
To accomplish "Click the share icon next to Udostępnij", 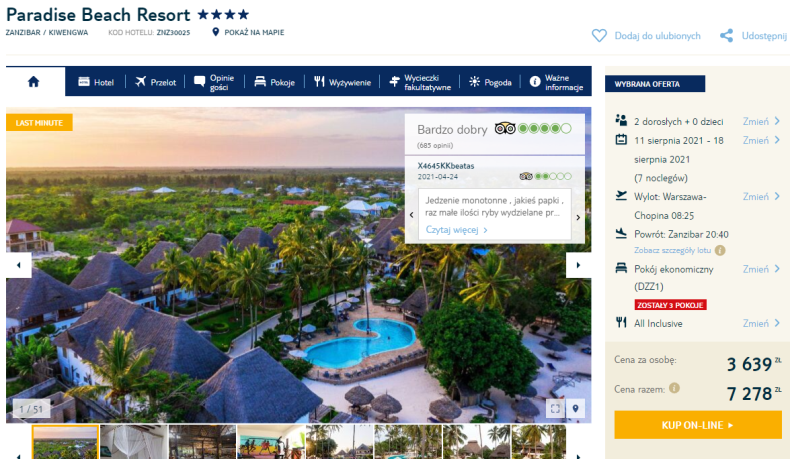I will click(727, 36).
